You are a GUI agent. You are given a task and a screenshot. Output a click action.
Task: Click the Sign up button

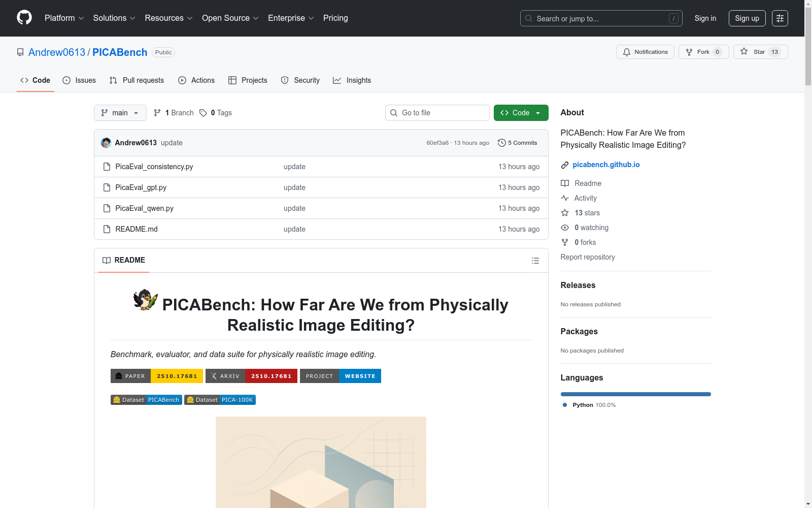(747, 18)
